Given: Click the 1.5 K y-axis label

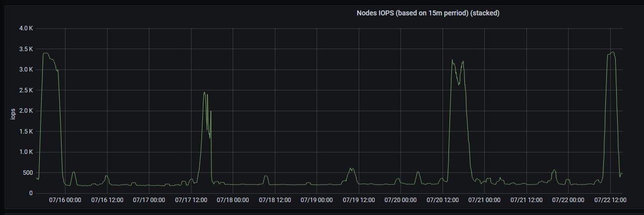Looking at the screenshot, I should [26, 132].
